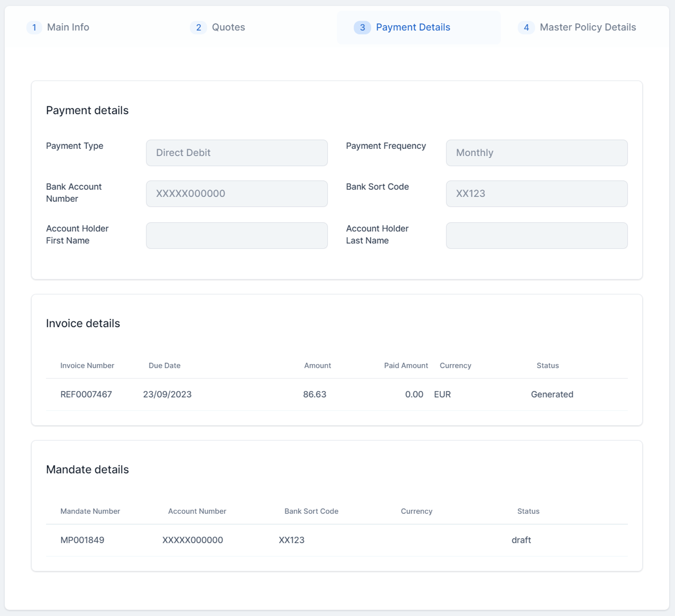675x616 pixels.
Task: Click the Account Holder Last Name field
Action: (x=537, y=235)
